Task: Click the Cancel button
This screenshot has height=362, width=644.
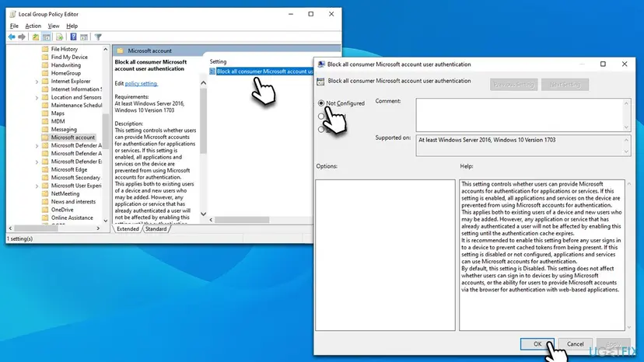Action: (x=575, y=344)
